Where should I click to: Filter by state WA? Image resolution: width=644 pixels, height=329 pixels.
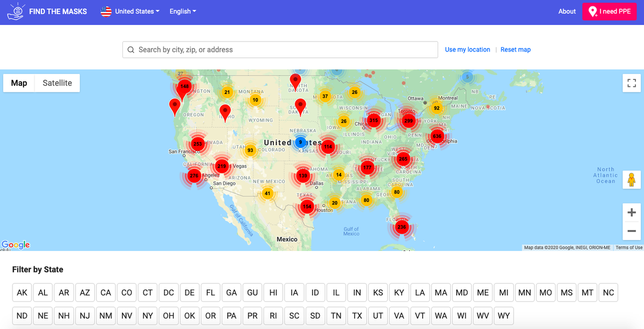(441, 316)
